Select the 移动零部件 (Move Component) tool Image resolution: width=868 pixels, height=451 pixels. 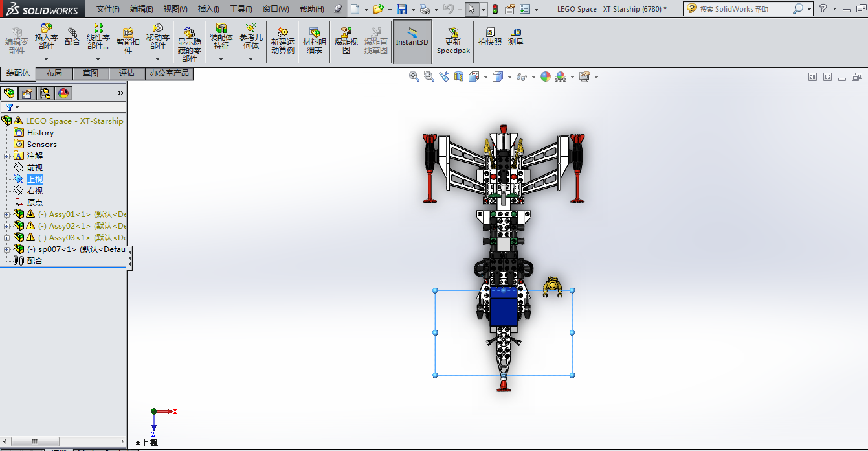pyautogui.click(x=158, y=36)
